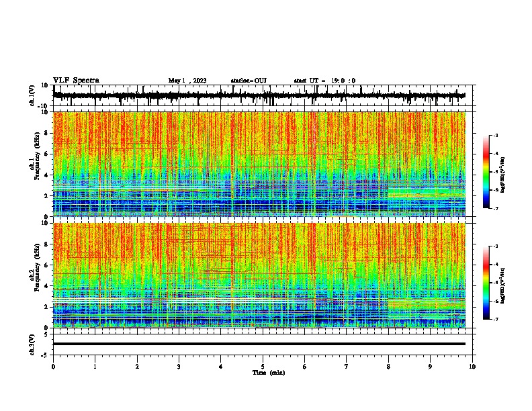This screenshot has height=411, width=532.
Task: Click the ch.1 spectrogram color scale bar
Action: [x=486, y=172]
